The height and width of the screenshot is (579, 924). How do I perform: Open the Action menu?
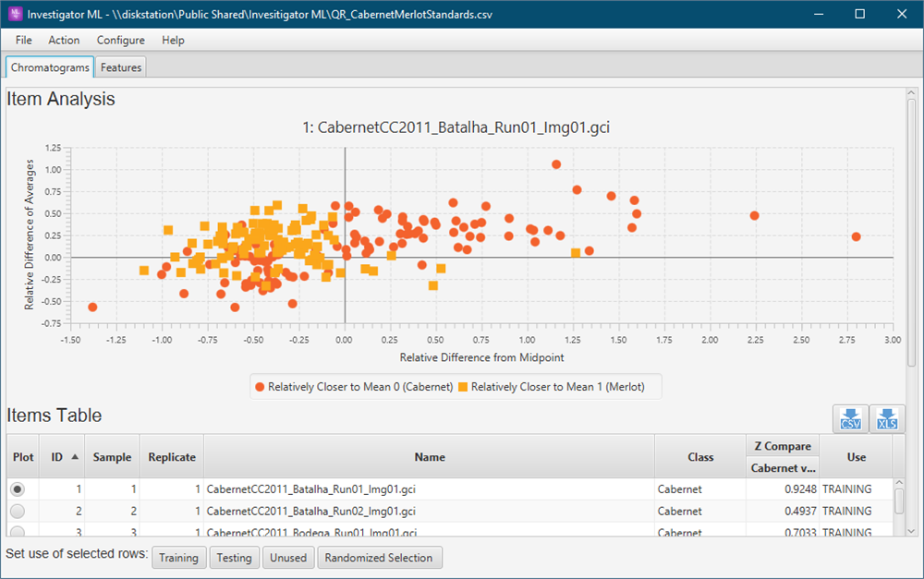pyautogui.click(x=64, y=40)
